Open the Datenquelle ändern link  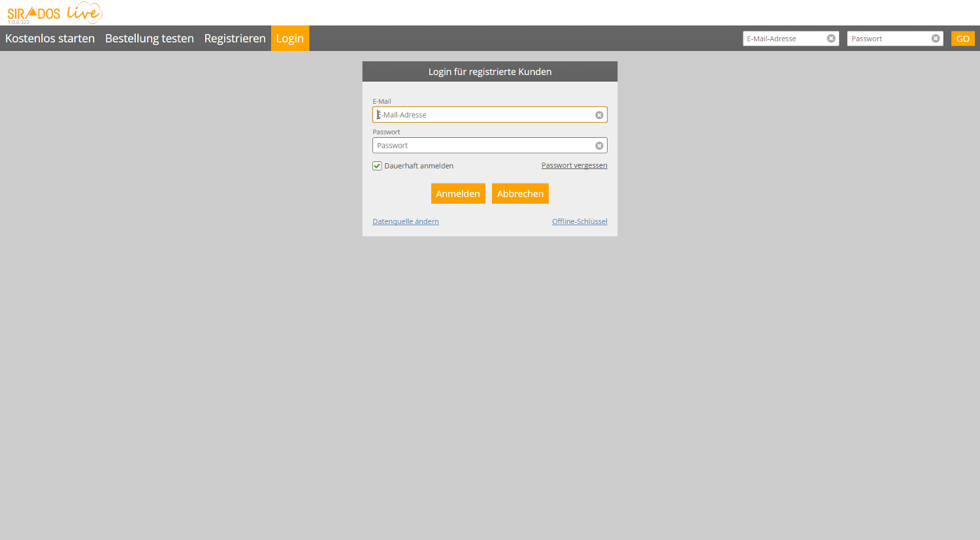pyautogui.click(x=405, y=221)
